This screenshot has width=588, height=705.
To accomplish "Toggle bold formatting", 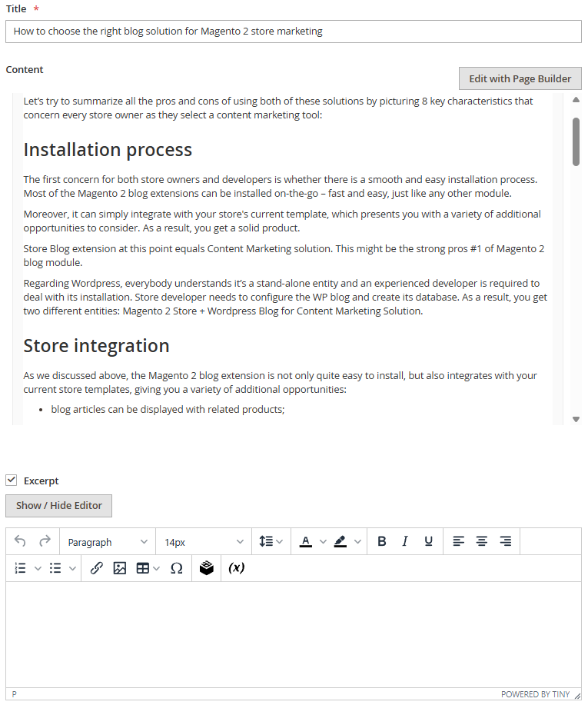I will pyautogui.click(x=382, y=542).
